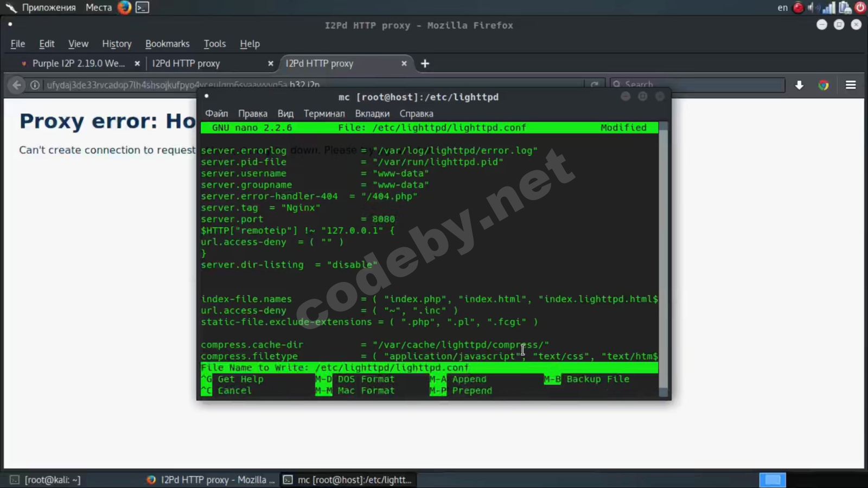Switch keyboard layout via the en indicator
Image resolution: width=868 pixels, height=488 pixels.
pyautogui.click(x=782, y=8)
